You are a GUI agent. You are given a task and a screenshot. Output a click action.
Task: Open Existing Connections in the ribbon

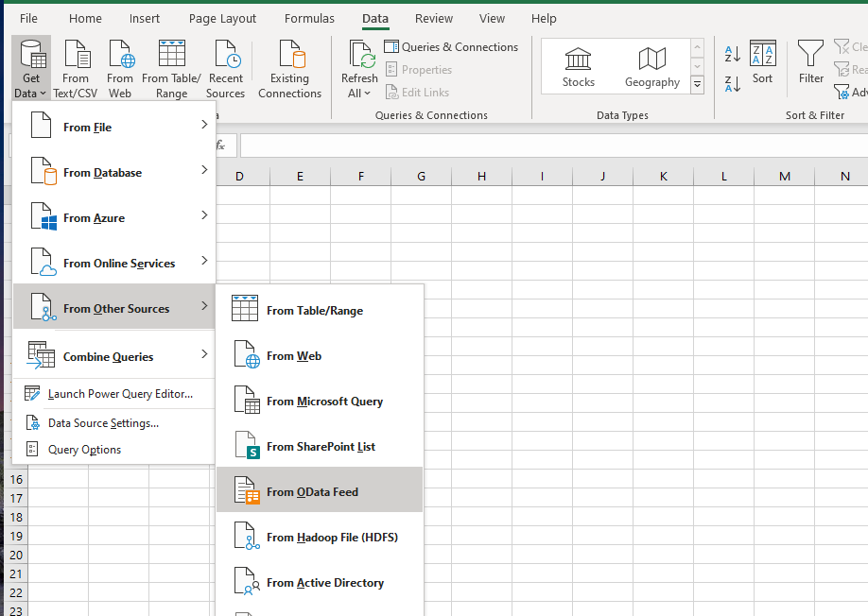pyautogui.click(x=290, y=69)
